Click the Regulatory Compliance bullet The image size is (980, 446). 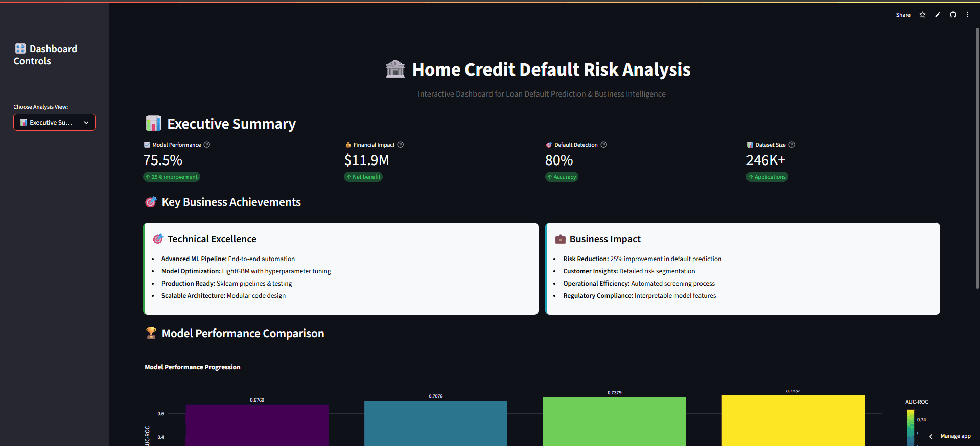click(x=639, y=296)
